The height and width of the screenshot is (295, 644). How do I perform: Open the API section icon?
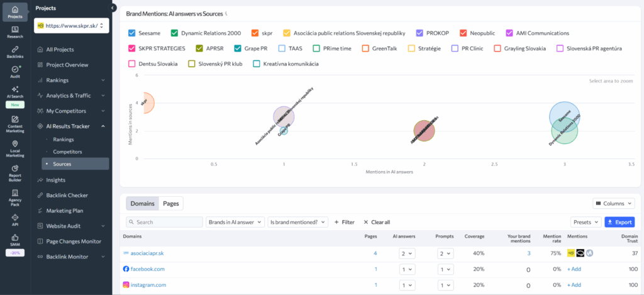tap(15, 217)
